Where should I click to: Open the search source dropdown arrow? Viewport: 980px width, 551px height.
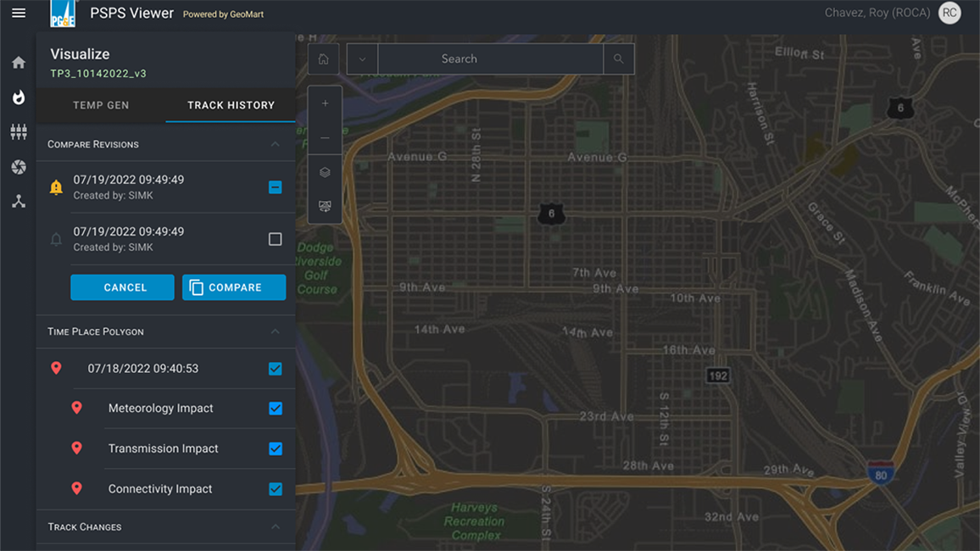[362, 59]
